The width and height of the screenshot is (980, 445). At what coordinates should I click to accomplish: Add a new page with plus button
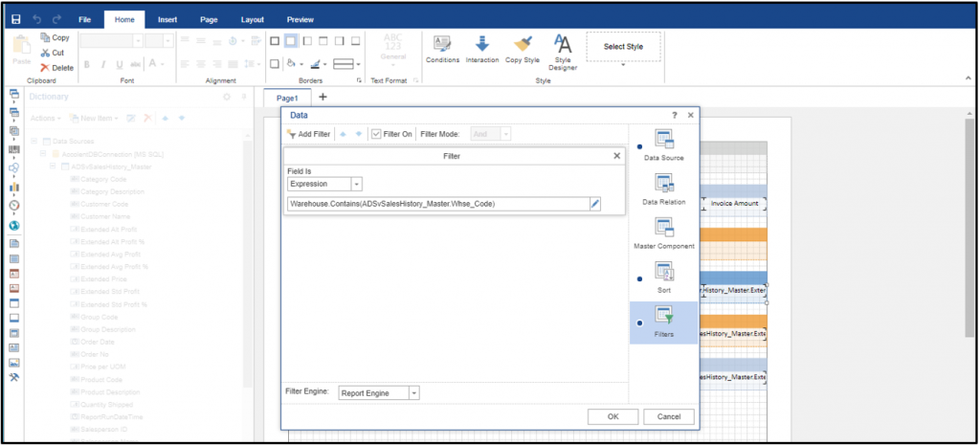pos(323,98)
